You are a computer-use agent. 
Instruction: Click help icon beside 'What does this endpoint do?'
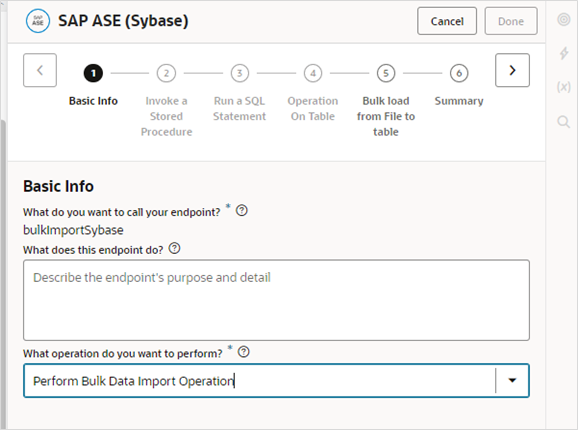coord(174,249)
